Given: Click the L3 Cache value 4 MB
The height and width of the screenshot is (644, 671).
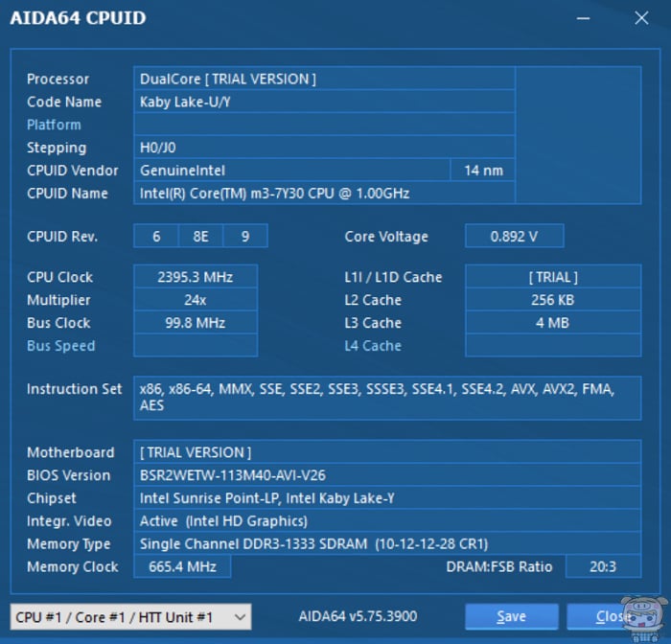Looking at the screenshot, I should [553, 322].
